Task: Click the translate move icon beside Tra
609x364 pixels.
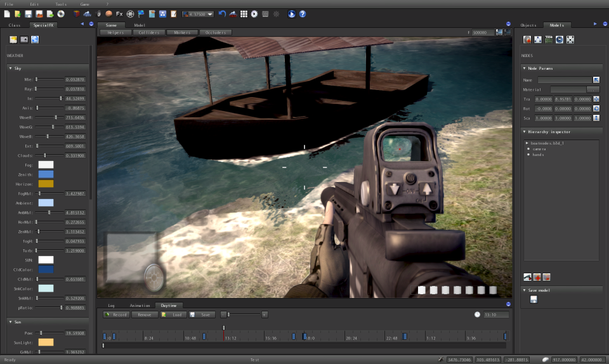Action: (x=596, y=99)
